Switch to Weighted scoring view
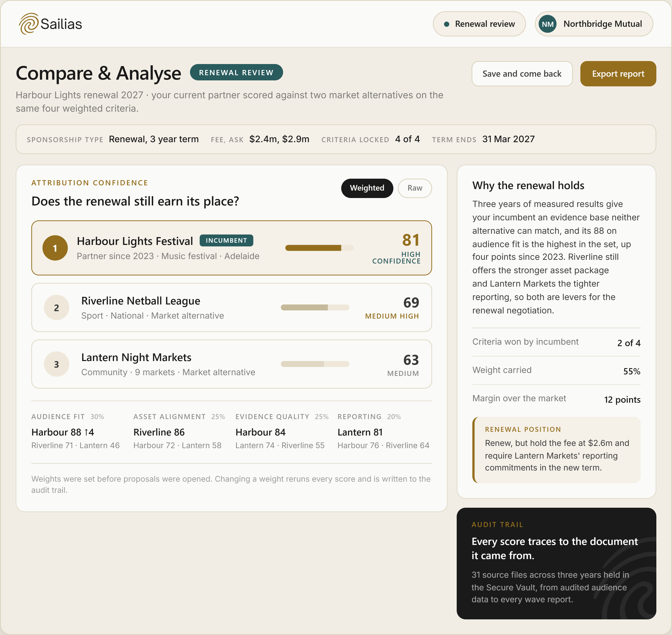Image resolution: width=672 pixels, height=635 pixels. point(367,188)
